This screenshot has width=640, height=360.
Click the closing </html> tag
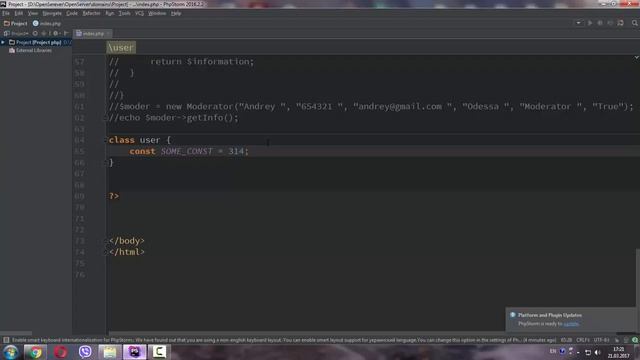click(127, 252)
